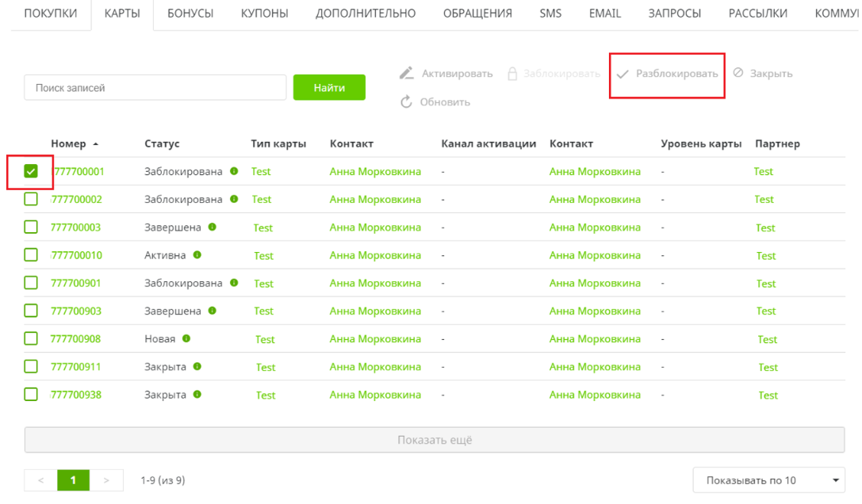The image size is (862, 504).
Task: Click the Close card circle icon
Action: pyautogui.click(x=738, y=73)
